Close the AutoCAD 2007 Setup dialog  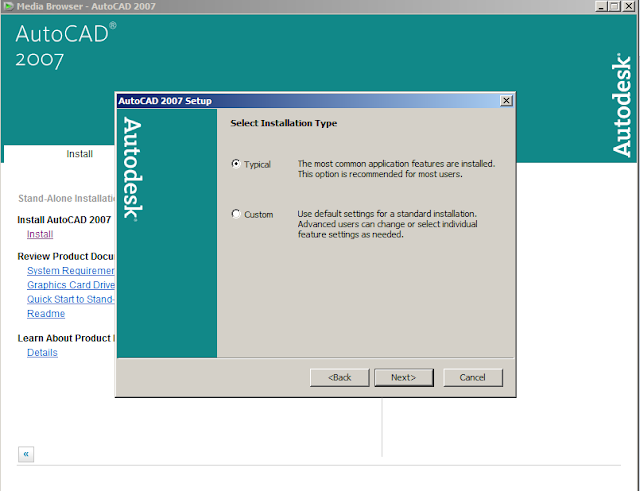(x=506, y=100)
